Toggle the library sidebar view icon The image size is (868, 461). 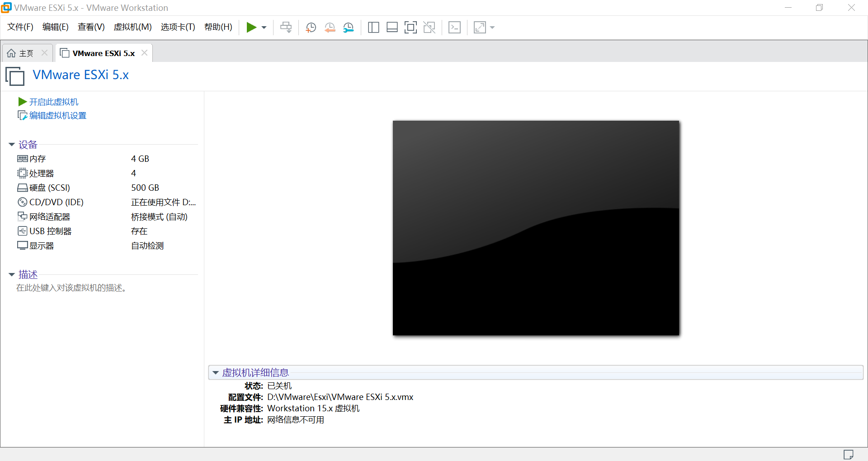[373, 28]
